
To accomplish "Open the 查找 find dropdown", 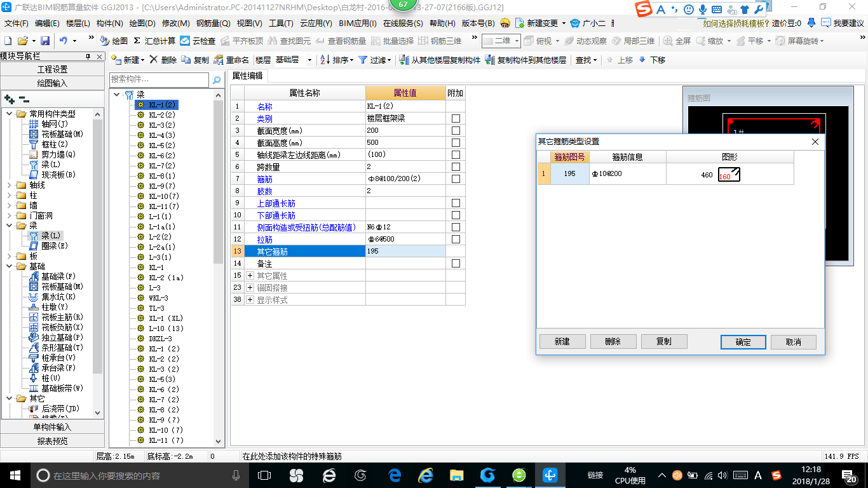I will [x=587, y=60].
